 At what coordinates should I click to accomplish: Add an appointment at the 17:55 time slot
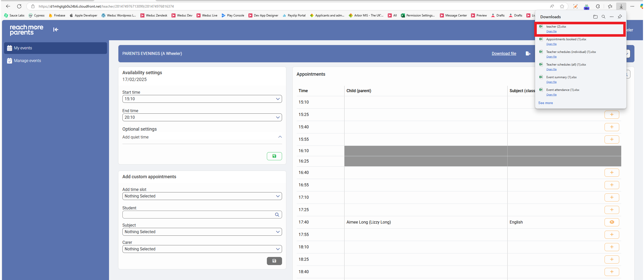pos(612,234)
